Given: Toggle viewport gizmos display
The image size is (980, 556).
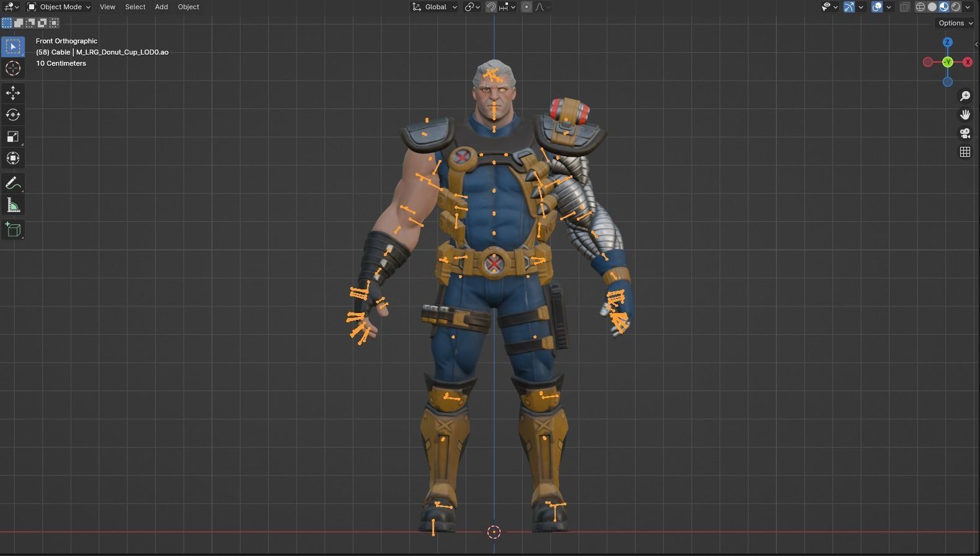Looking at the screenshot, I should (849, 7).
